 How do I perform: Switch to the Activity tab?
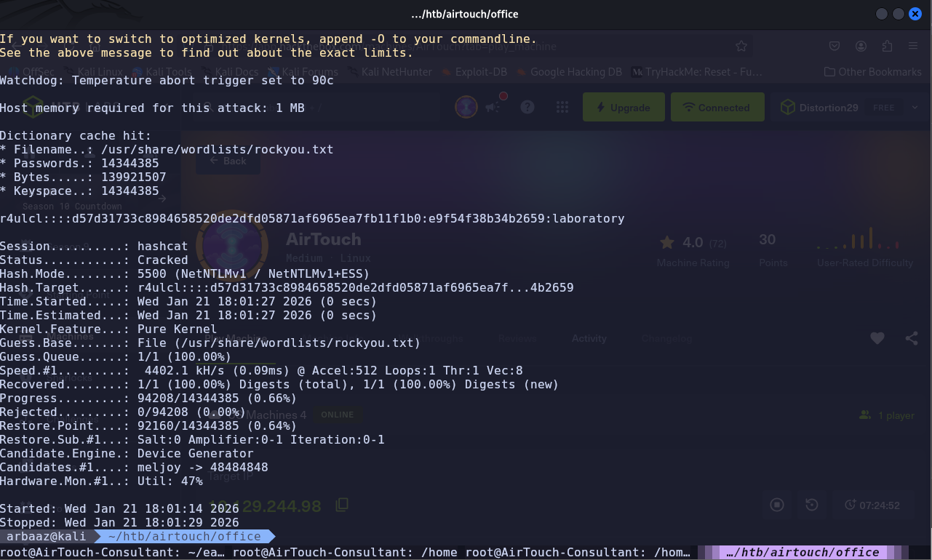coord(589,338)
